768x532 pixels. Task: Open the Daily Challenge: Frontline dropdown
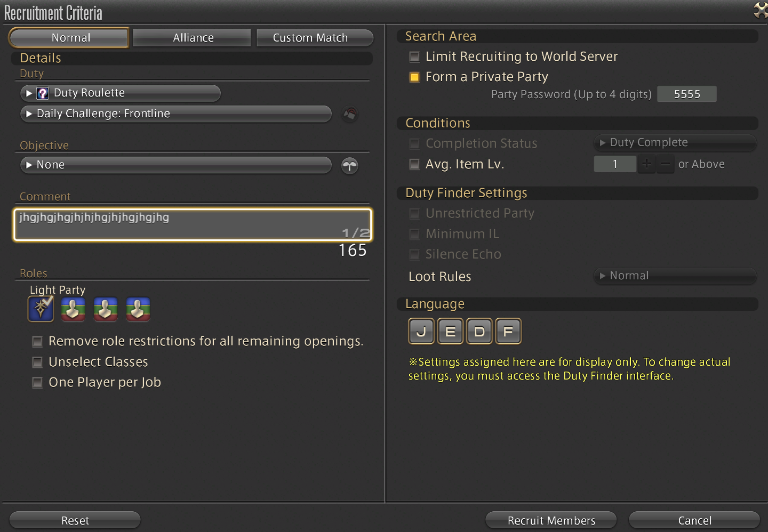pyautogui.click(x=176, y=114)
